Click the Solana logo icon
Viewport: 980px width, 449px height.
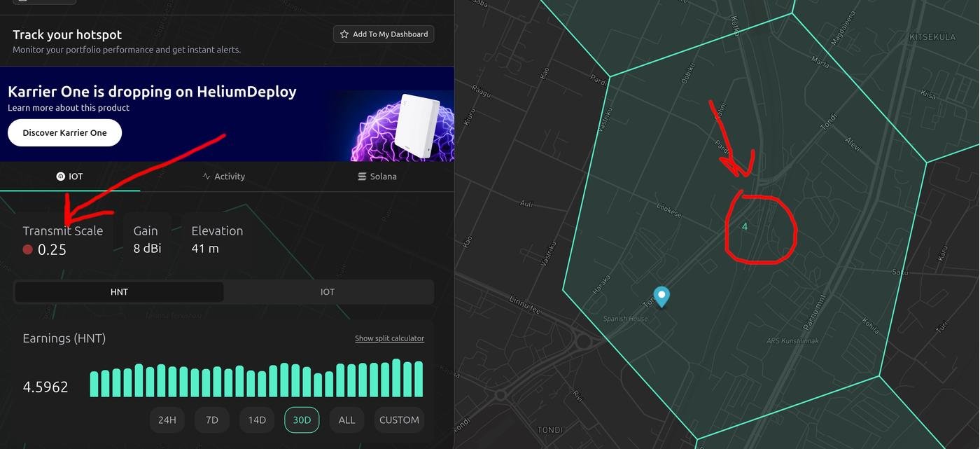[362, 177]
